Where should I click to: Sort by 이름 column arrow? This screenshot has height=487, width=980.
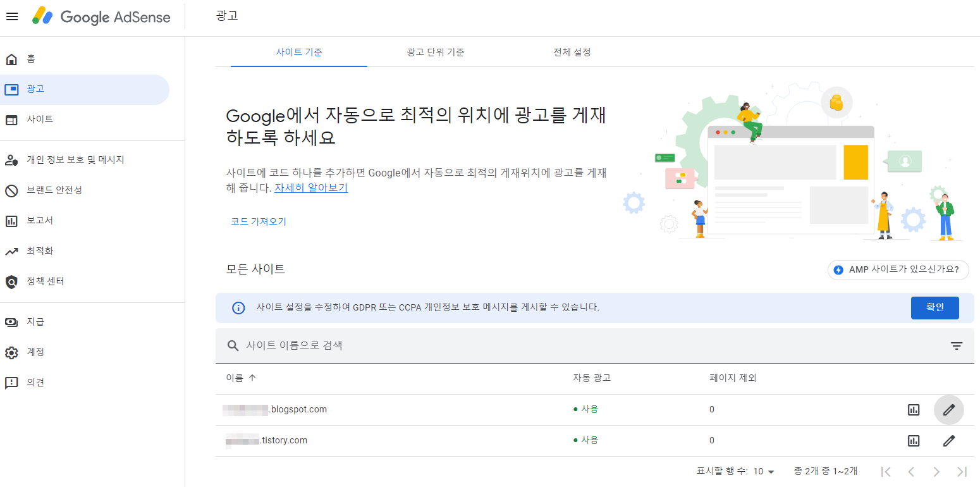[252, 378]
